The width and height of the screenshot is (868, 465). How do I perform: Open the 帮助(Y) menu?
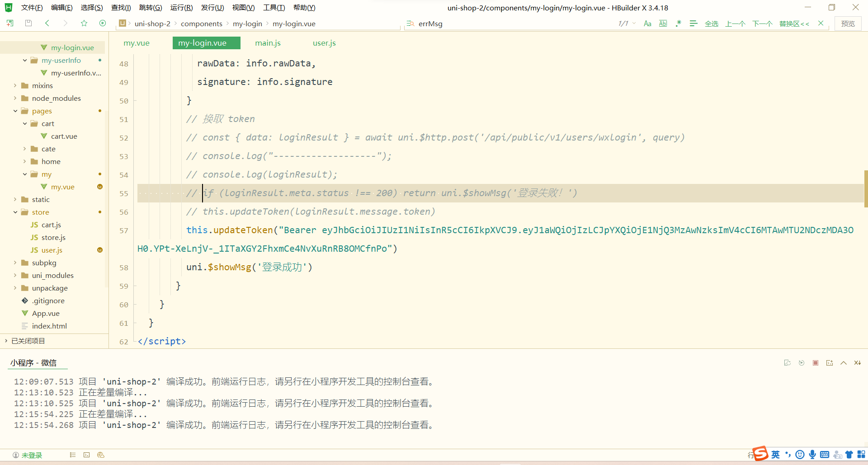click(304, 8)
